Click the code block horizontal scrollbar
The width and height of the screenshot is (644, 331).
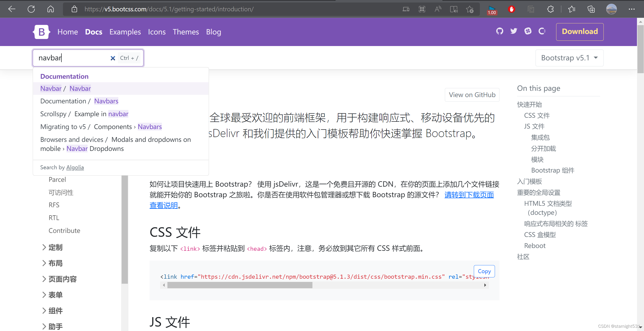coord(240,285)
